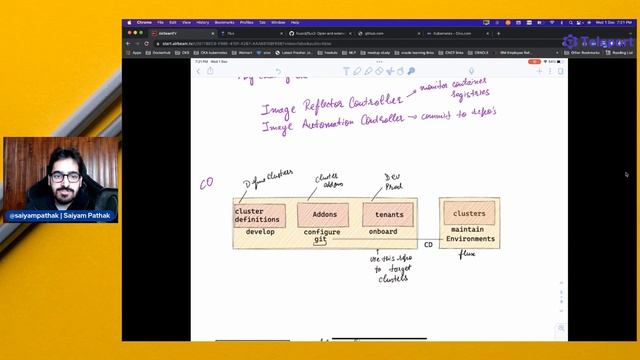Click the page zoom icon at bottom right

point(561,328)
